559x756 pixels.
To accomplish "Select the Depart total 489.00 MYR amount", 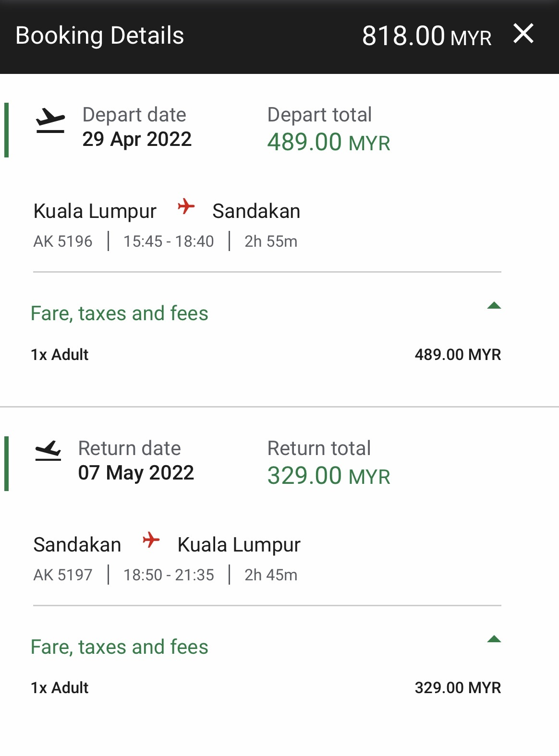I will pyautogui.click(x=328, y=143).
